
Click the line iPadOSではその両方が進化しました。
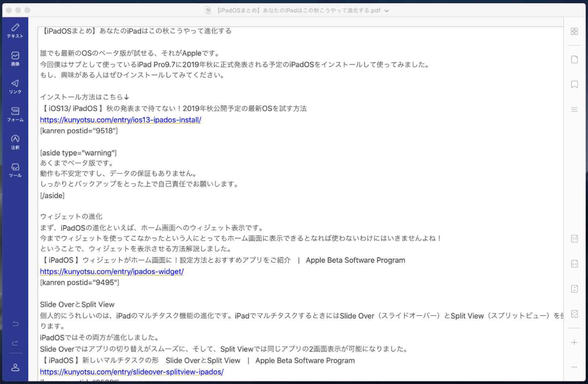click(x=99, y=337)
